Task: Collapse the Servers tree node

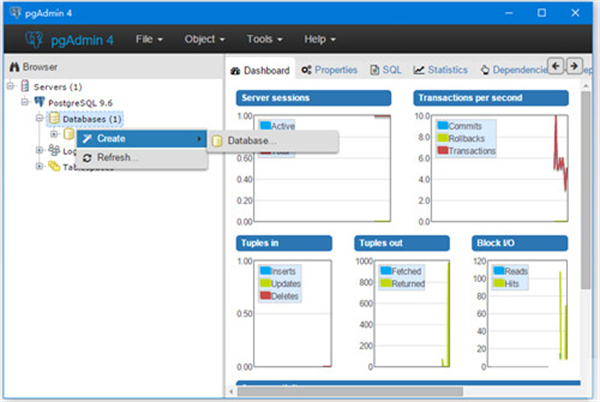Action: tap(11, 86)
